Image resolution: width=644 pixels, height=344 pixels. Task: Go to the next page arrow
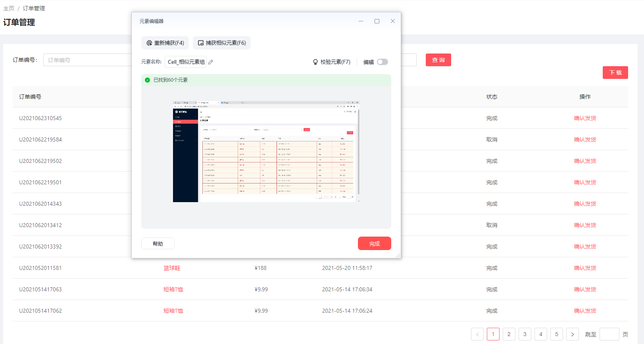pyautogui.click(x=572, y=334)
